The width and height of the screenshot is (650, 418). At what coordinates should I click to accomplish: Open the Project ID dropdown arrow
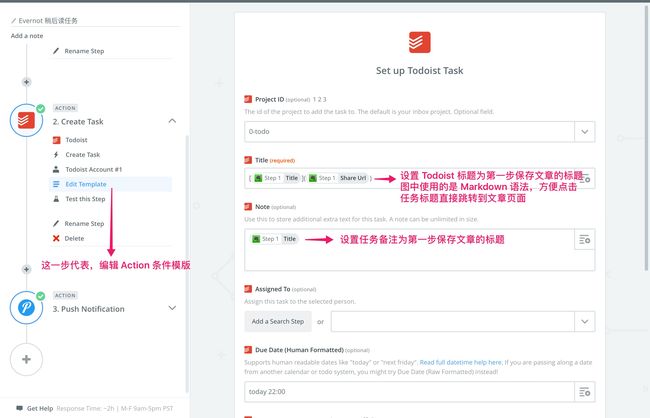coord(585,132)
